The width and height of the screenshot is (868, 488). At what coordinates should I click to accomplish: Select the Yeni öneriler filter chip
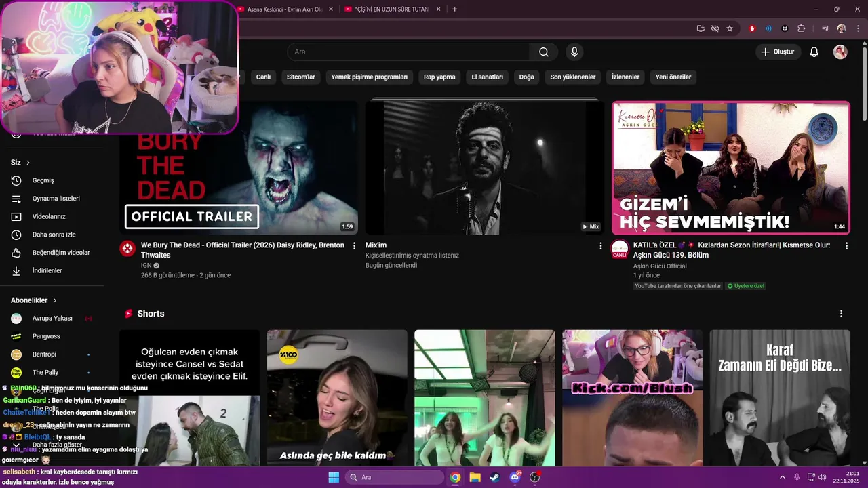pyautogui.click(x=673, y=77)
